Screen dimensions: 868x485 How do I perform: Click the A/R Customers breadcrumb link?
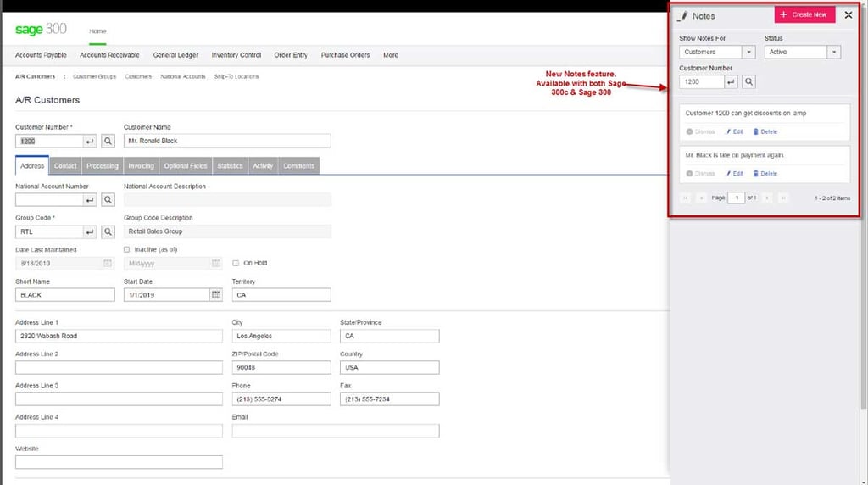(35, 77)
